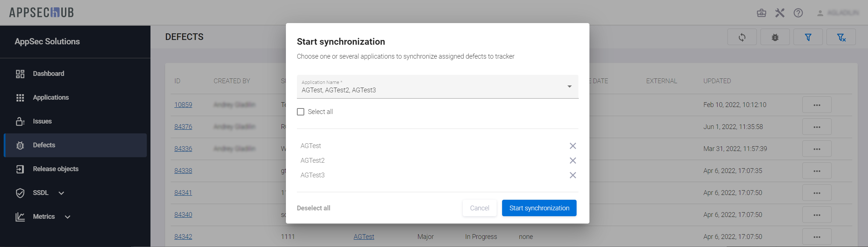This screenshot has height=247, width=868.
Task: Click the Start synchronization button
Action: pyautogui.click(x=539, y=208)
